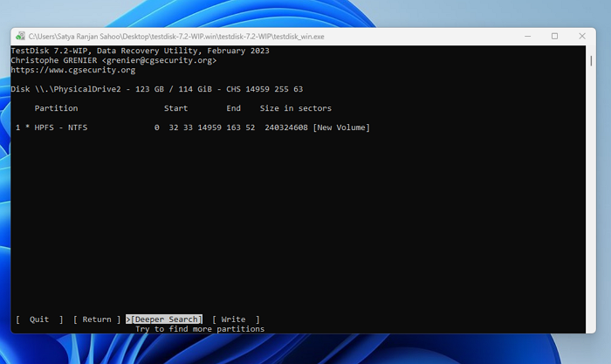Select the highlighted Deeper Search option
611x364 pixels.
pos(164,319)
